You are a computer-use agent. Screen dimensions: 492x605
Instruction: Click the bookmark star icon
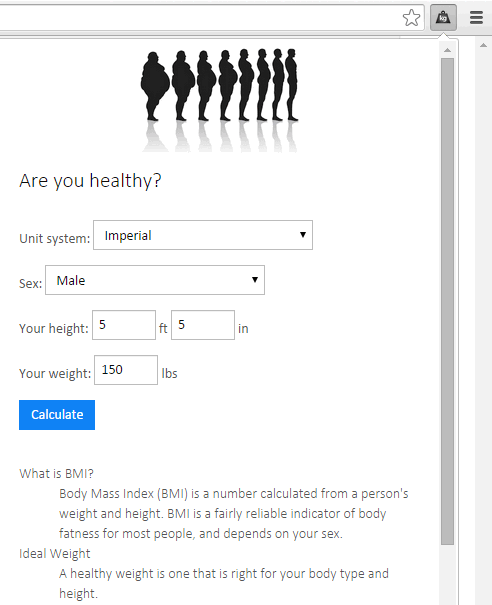411,18
